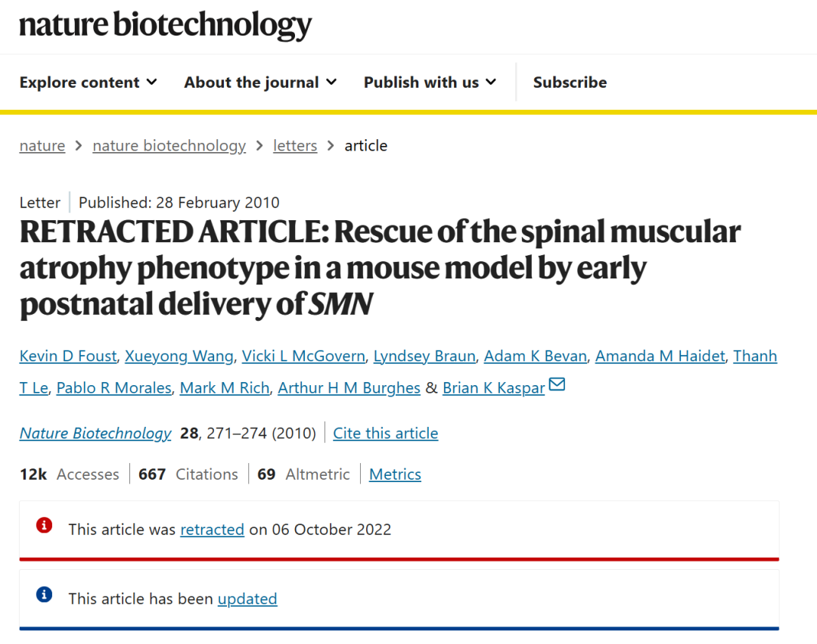Click the Subscribe menu item
The height and width of the screenshot is (644, 817).
[570, 82]
